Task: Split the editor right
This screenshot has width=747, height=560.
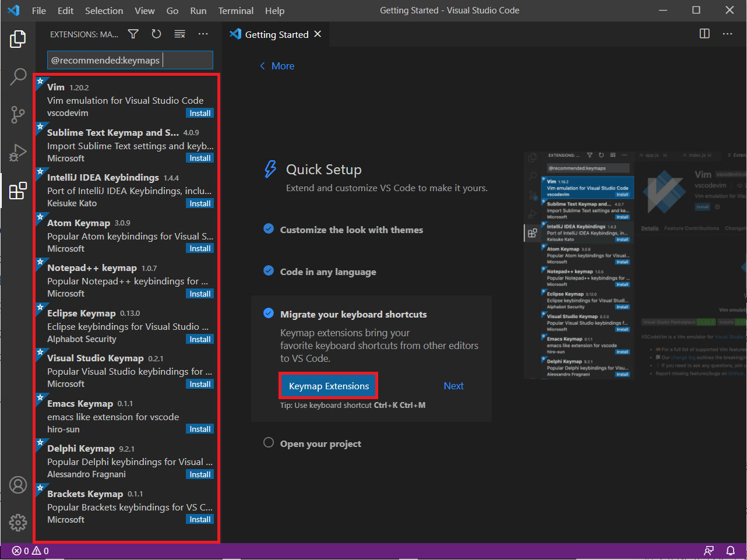Action: pyautogui.click(x=704, y=34)
